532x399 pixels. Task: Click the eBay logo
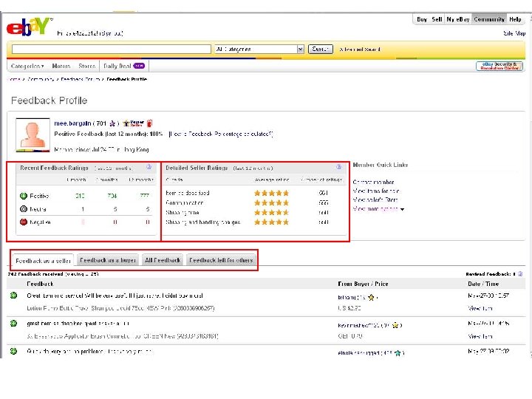[29, 27]
